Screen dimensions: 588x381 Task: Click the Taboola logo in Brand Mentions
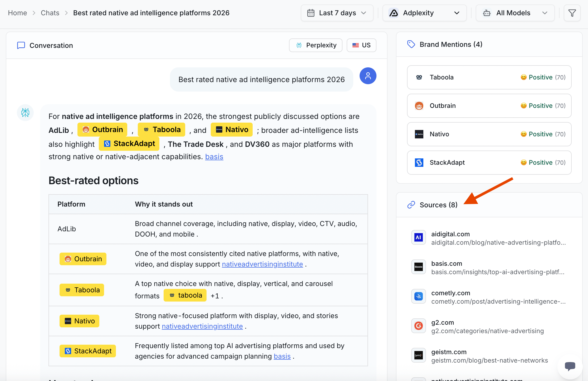pos(419,77)
